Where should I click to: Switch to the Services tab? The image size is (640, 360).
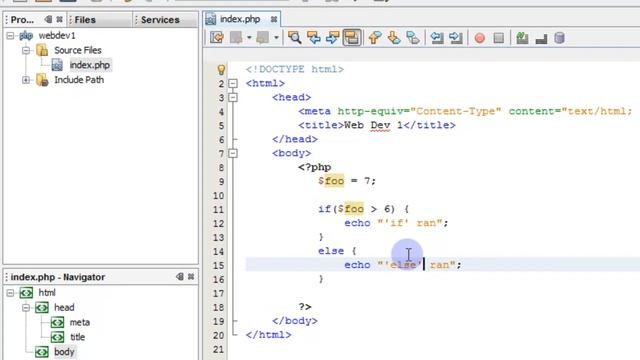(x=160, y=20)
